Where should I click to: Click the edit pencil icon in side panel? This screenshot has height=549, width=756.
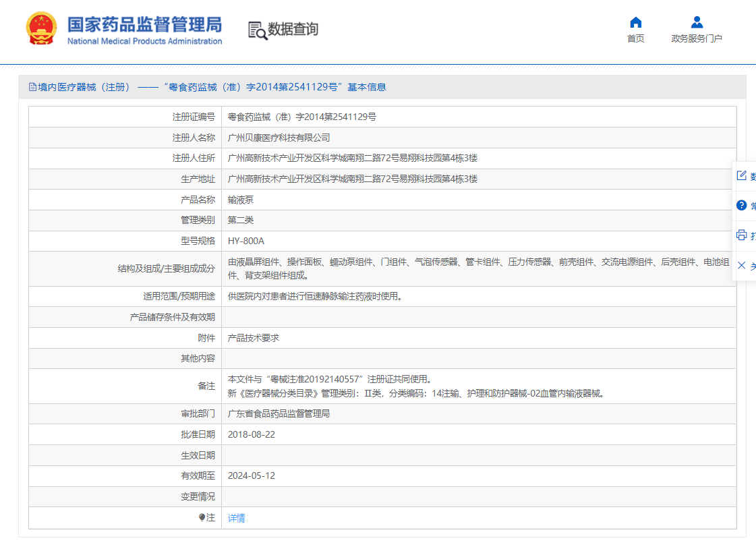pyautogui.click(x=742, y=175)
